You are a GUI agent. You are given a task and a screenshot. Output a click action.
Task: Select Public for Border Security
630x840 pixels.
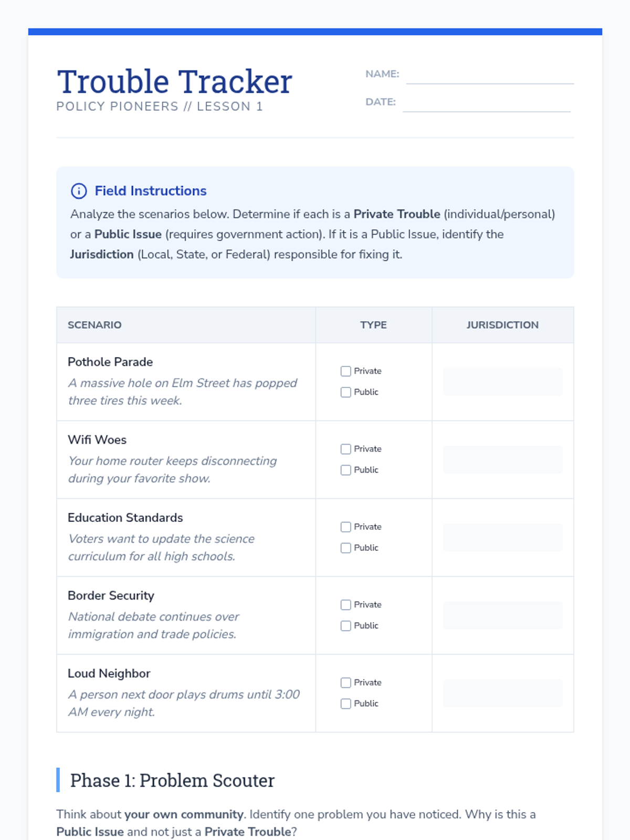point(345,626)
